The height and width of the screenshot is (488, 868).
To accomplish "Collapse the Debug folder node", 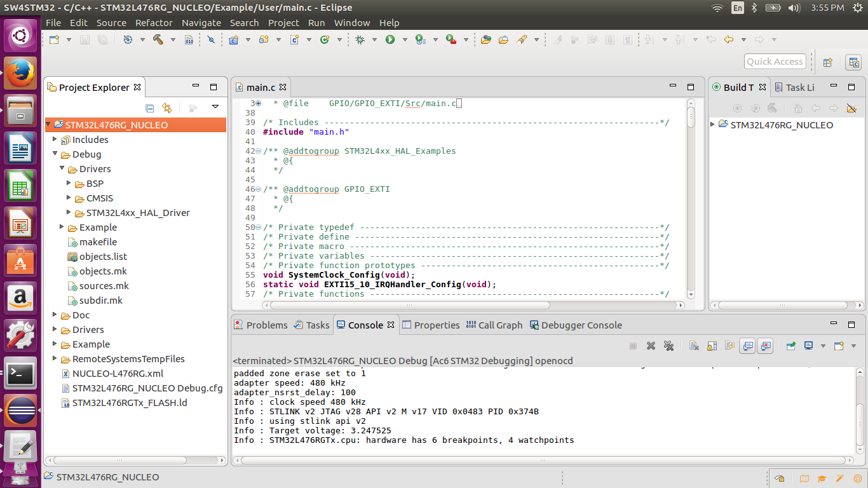I will coord(55,154).
